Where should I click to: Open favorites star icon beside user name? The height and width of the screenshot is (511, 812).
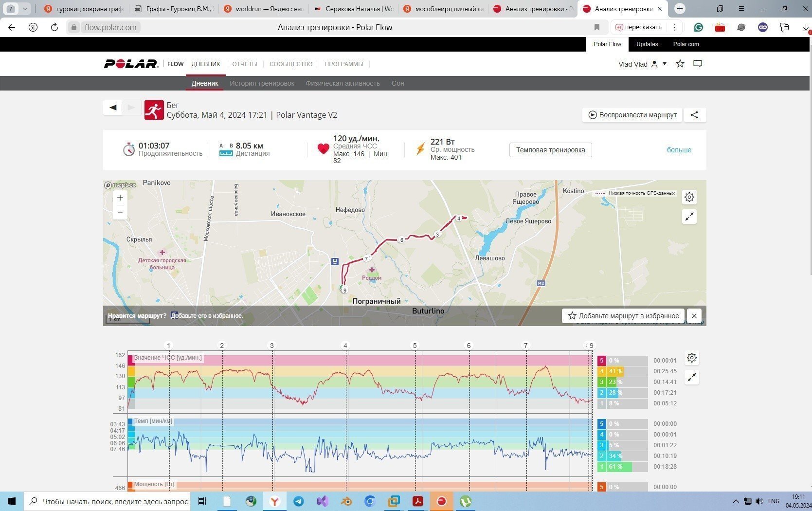(680, 64)
